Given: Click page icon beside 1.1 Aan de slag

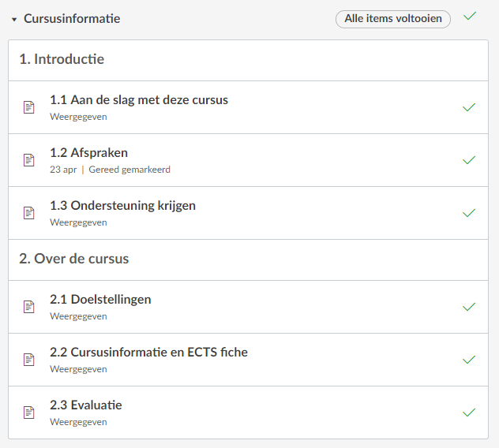Looking at the screenshot, I should click(x=29, y=107).
